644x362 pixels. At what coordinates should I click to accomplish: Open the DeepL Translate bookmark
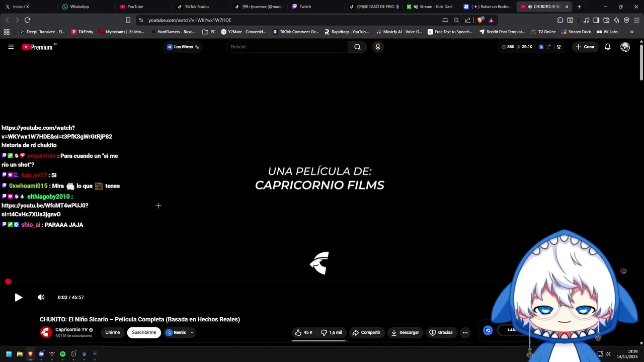(42, 32)
